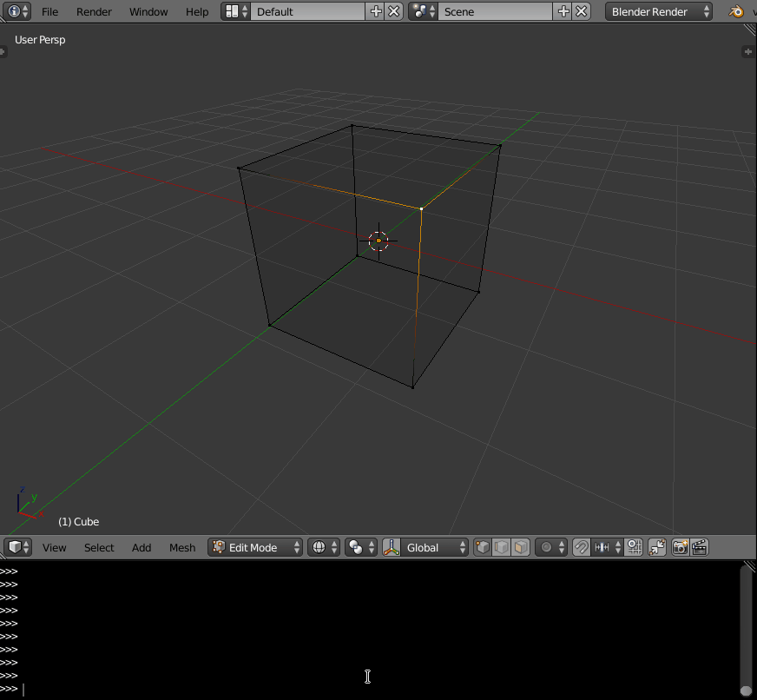Switch to edge select mode
Screen dimensions: 757x700
point(503,547)
